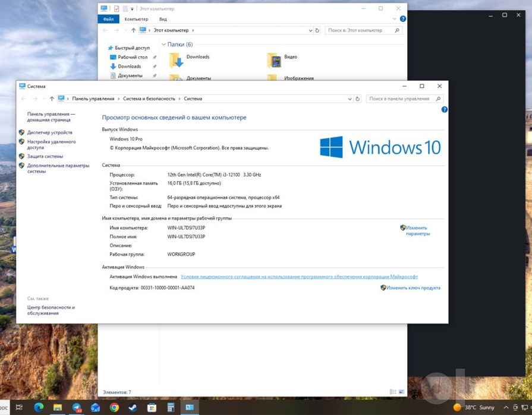Open Microsoft Edge from the taskbar
This screenshot has height=415, width=532.
38,407
